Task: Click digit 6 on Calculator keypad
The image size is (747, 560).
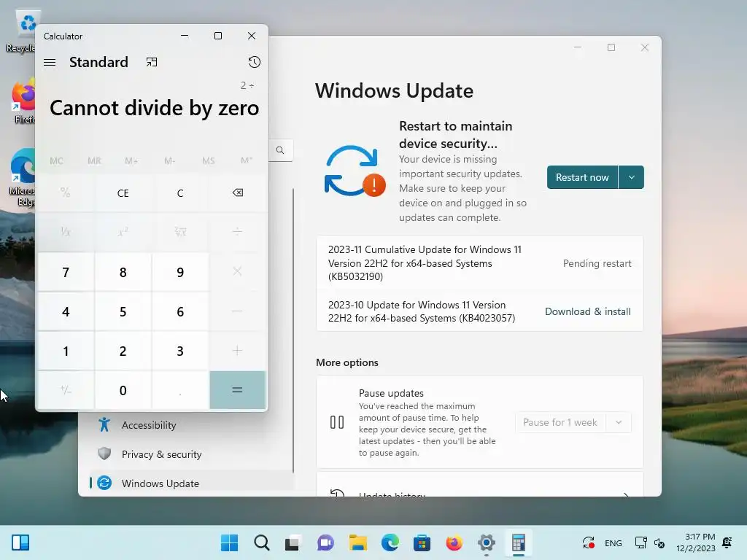Action: click(180, 311)
